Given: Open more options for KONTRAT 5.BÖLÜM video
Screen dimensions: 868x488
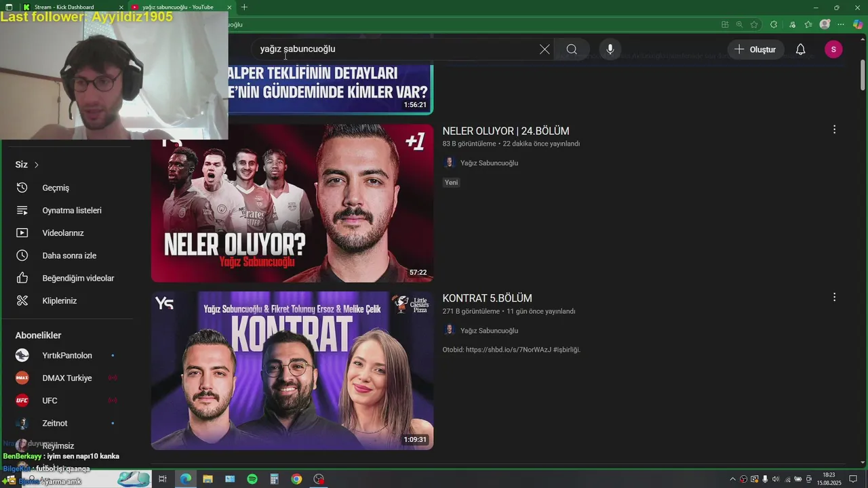Looking at the screenshot, I should 834,297.
